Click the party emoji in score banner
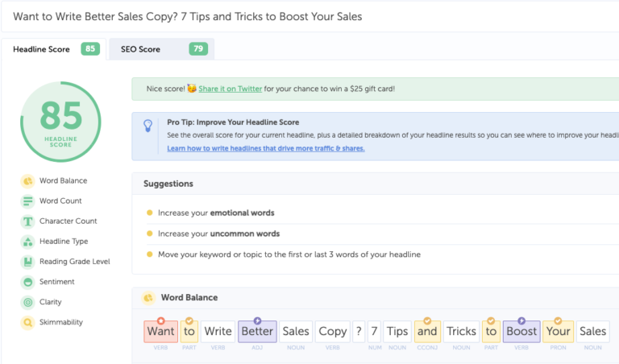The image size is (619, 364). coord(192,89)
